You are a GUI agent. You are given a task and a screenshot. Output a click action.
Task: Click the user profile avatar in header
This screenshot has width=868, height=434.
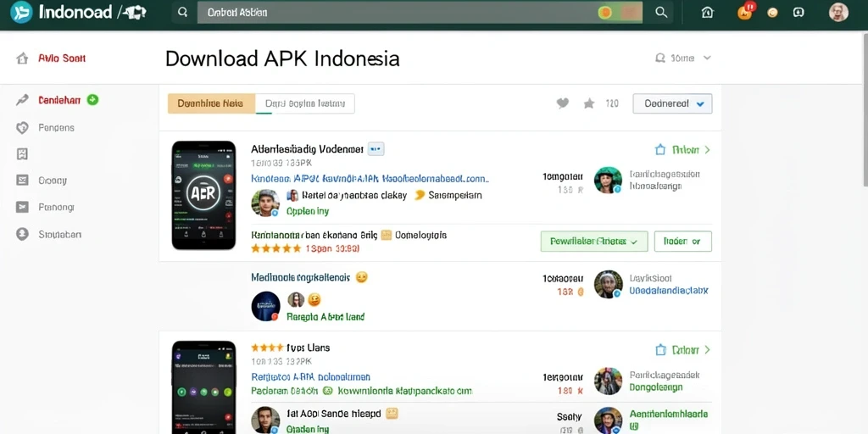838,12
